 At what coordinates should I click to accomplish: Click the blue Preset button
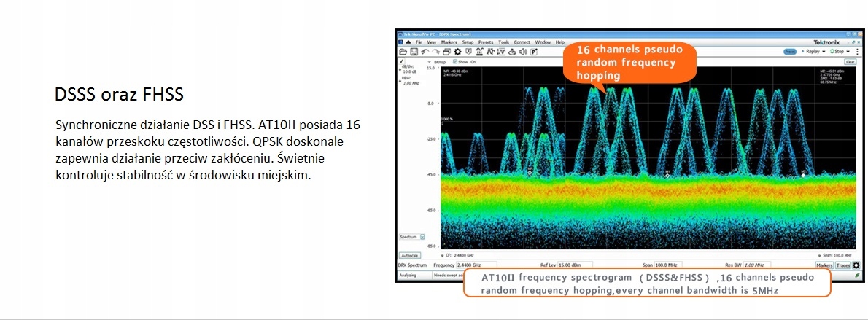click(x=790, y=52)
